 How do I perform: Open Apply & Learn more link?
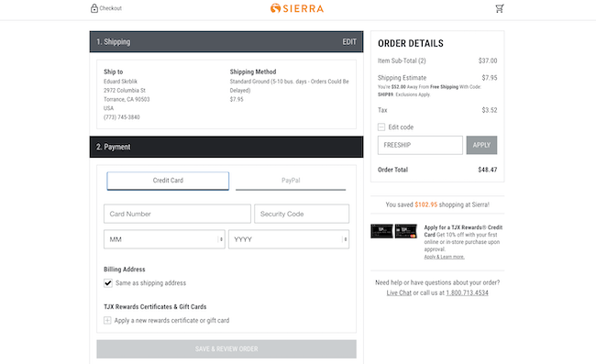pos(445,257)
